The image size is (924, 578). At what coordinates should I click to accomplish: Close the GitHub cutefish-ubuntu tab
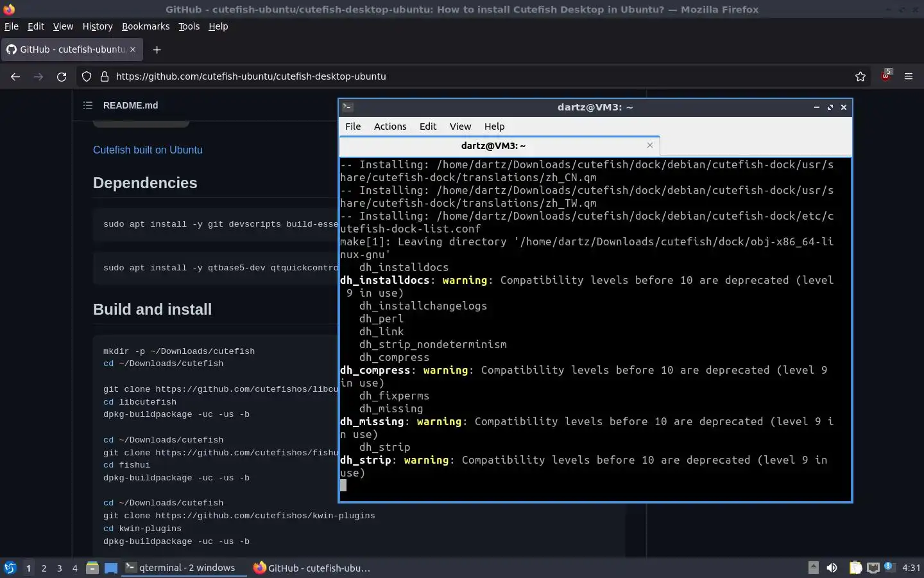(133, 49)
